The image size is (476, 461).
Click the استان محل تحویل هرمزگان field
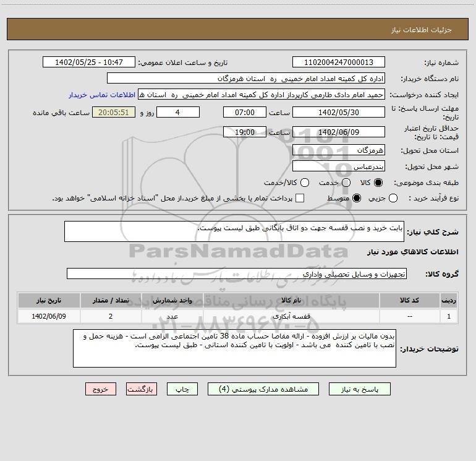click(x=339, y=150)
